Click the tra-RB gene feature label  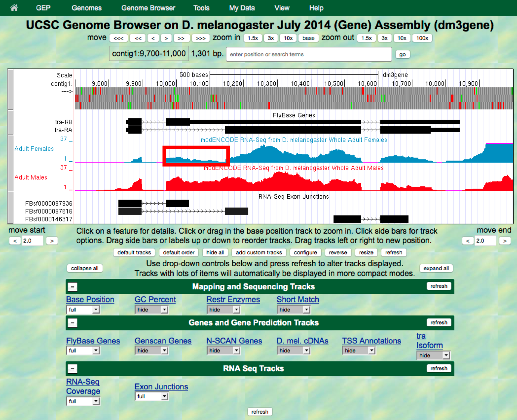pos(64,122)
